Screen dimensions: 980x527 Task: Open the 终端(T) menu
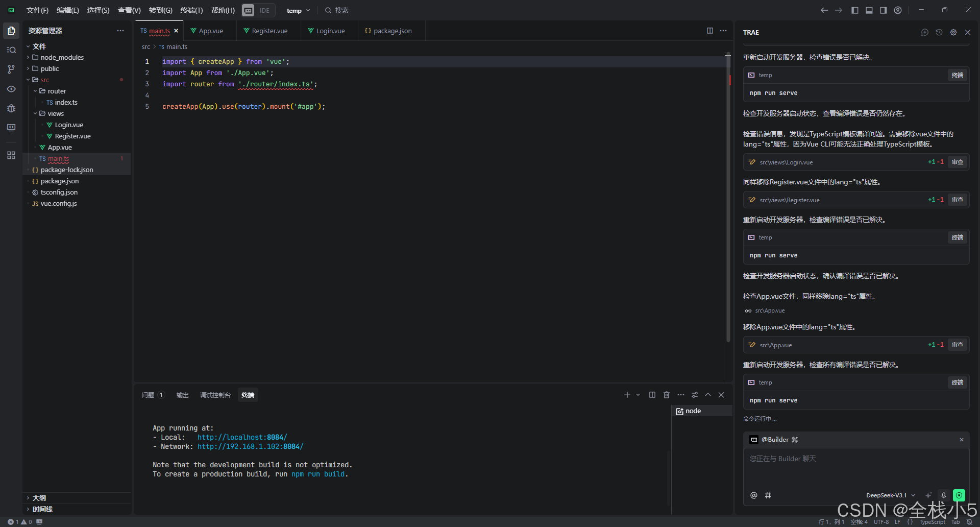(191, 10)
